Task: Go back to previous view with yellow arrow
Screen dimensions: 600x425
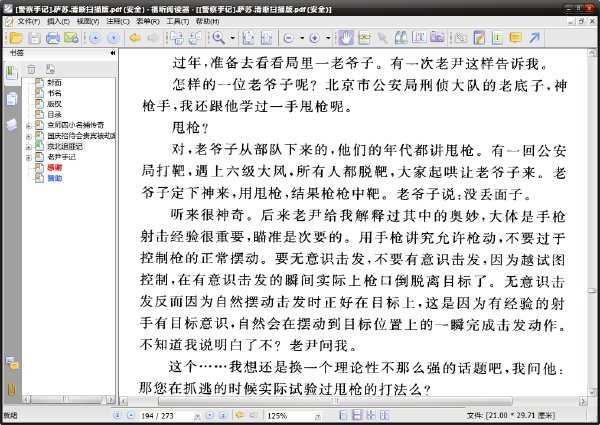Action: coord(135,38)
